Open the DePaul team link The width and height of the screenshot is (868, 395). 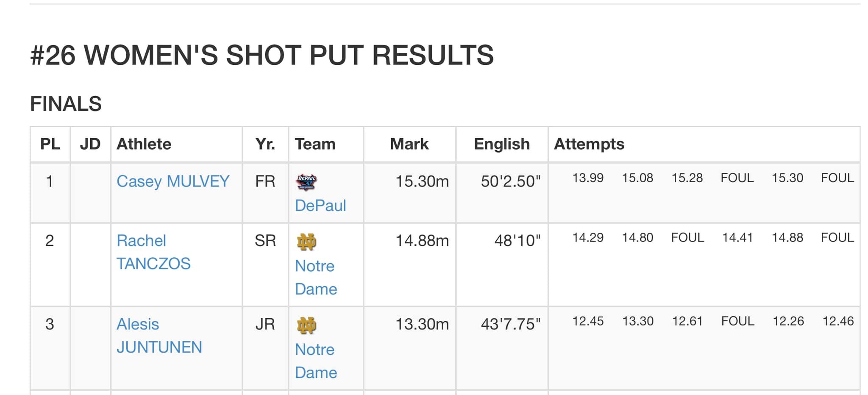click(x=320, y=206)
